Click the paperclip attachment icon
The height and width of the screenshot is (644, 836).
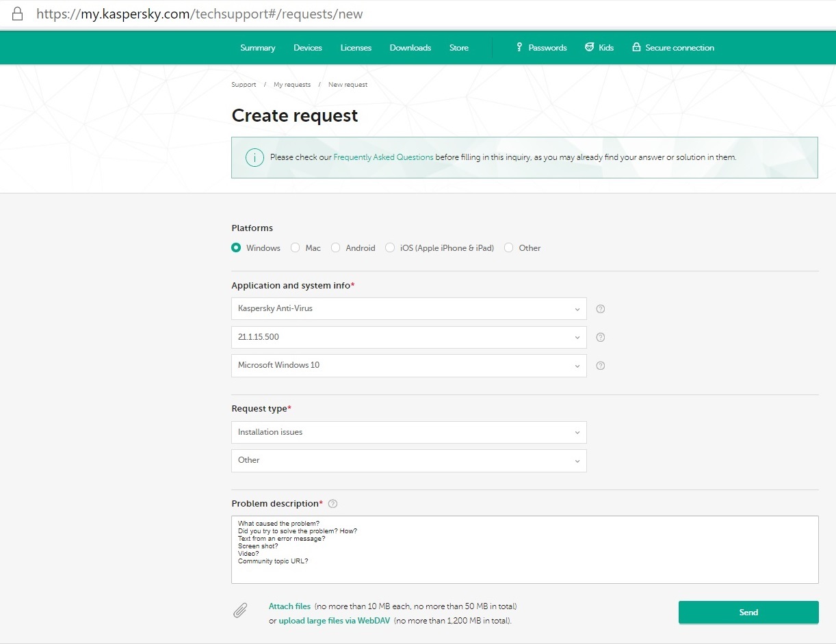tap(240, 611)
